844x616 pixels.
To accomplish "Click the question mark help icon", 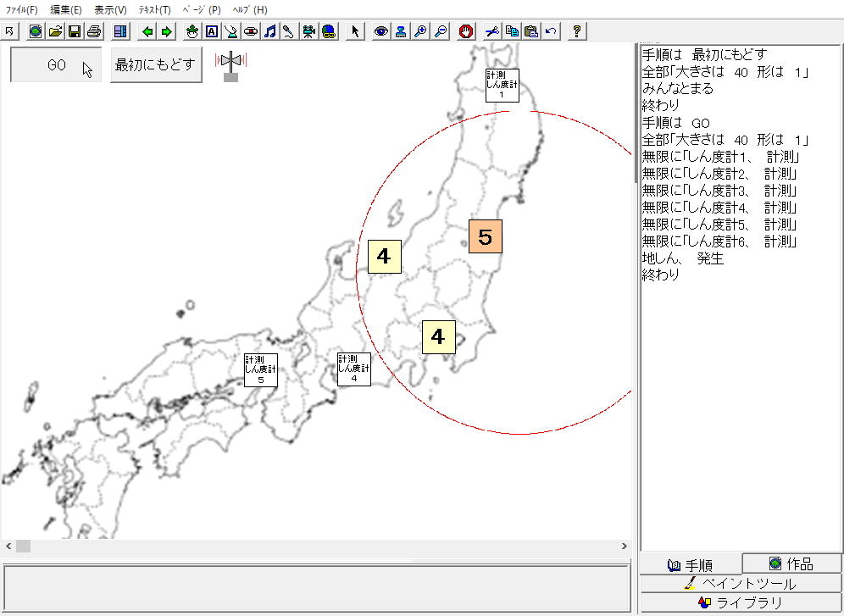I will (577, 31).
